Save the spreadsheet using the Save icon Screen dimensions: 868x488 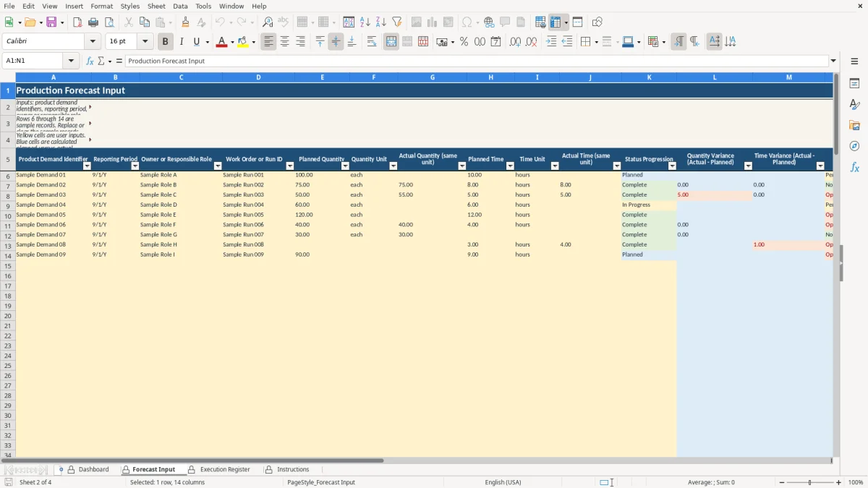click(x=51, y=22)
